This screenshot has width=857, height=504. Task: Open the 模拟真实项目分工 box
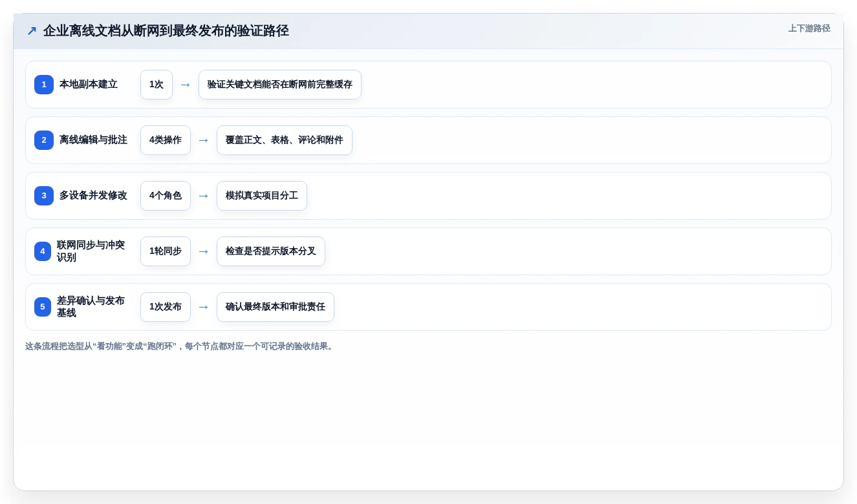(x=262, y=196)
